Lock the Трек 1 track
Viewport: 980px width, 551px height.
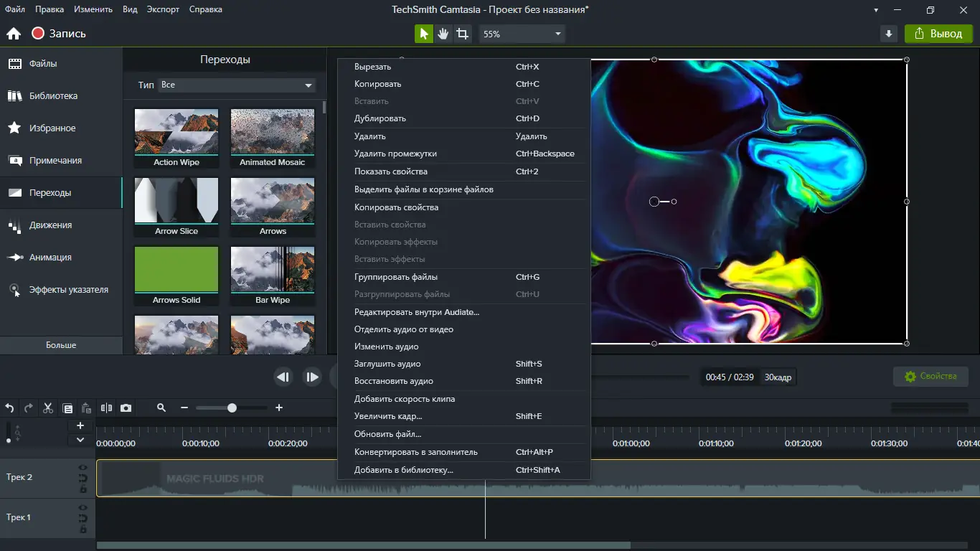click(83, 529)
